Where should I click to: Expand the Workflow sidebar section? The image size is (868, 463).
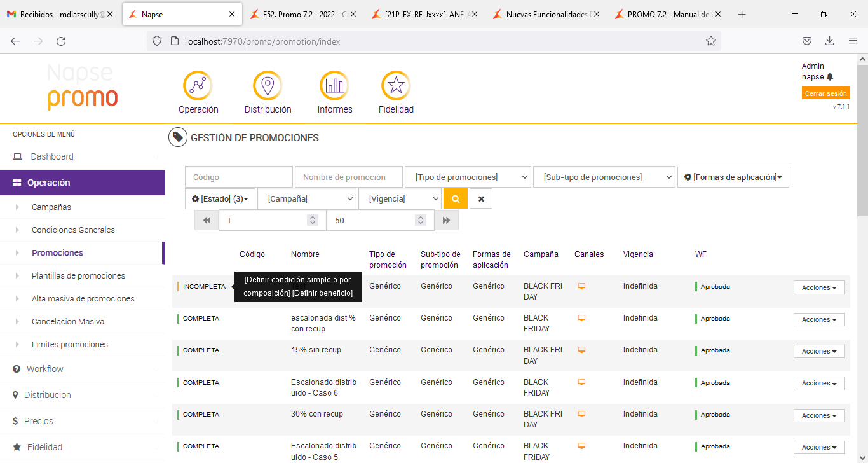click(45, 369)
